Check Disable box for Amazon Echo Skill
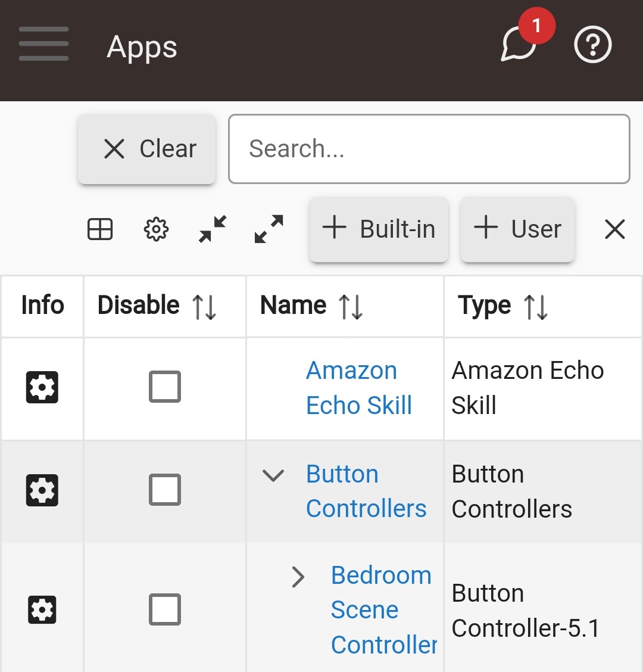Screen dimensions: 643x672 coord(165,387)
